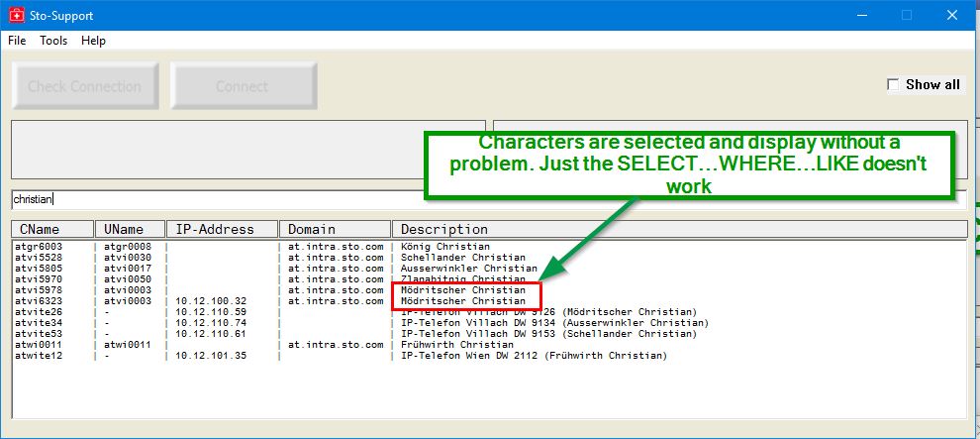The width and height of the screenshot is (980, 439).
Task: Open the Help menu
Action: (x=93, y=41)
